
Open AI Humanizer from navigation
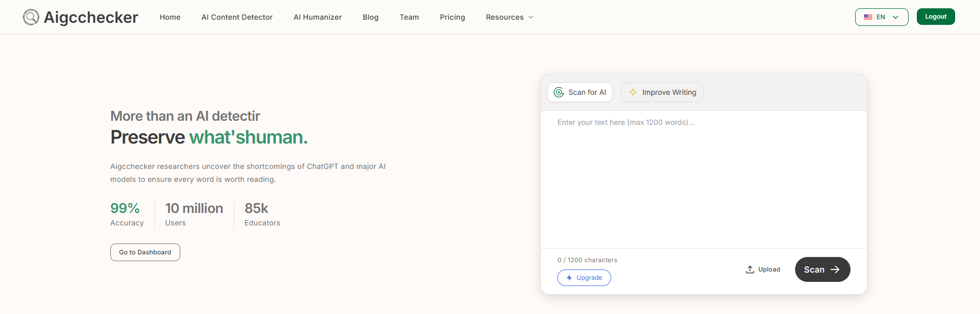pos(318,17)
